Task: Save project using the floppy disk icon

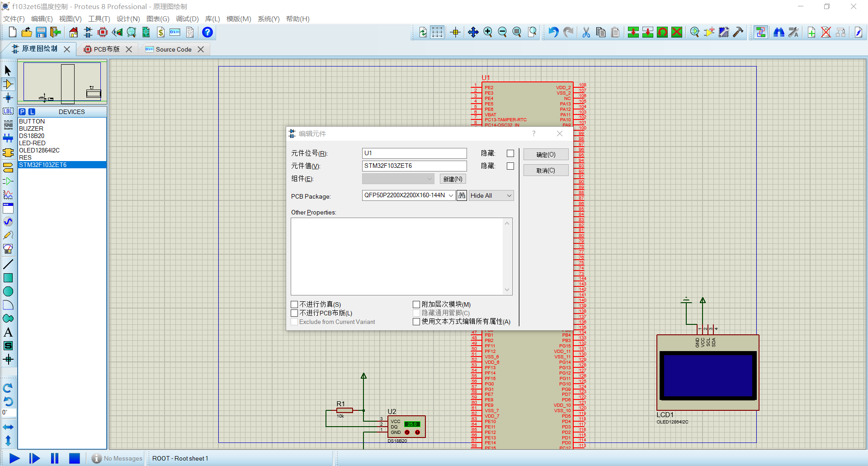Action: 41,32
